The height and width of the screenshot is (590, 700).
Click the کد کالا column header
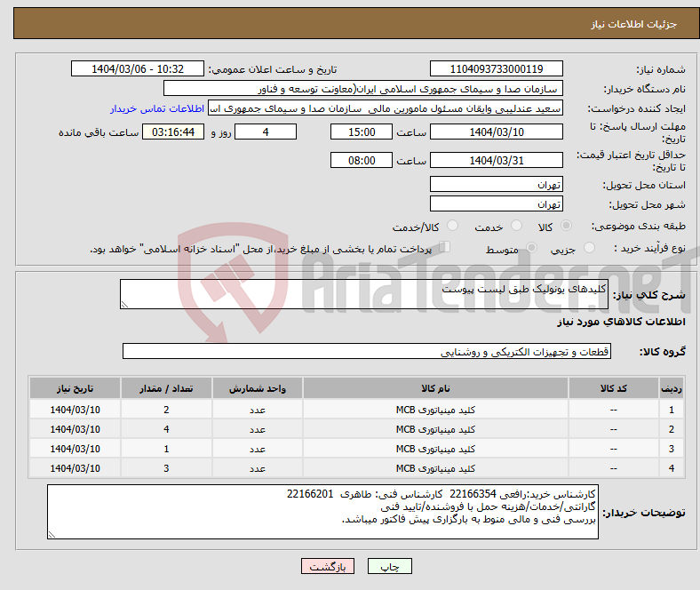click(x=614, y=388)
